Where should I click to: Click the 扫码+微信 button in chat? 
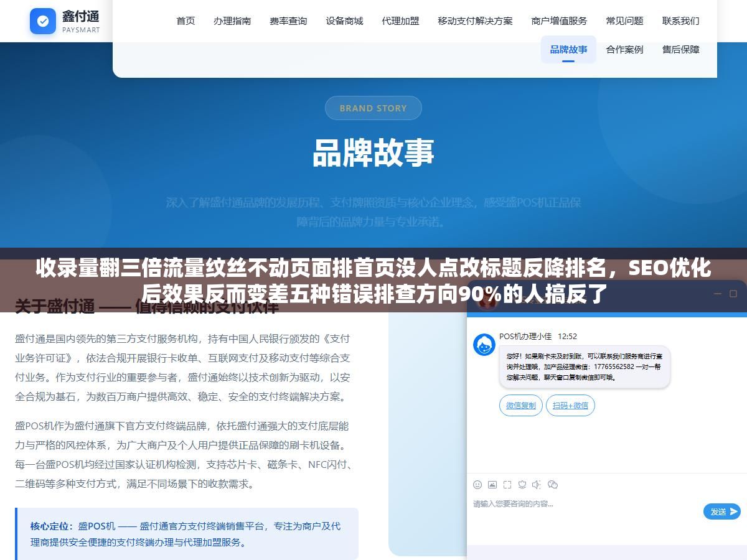(571, 406)
